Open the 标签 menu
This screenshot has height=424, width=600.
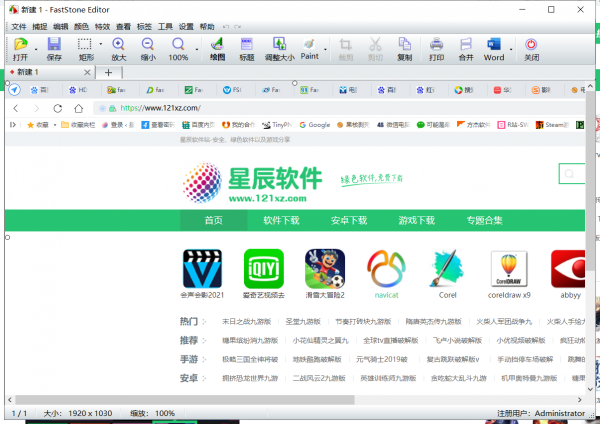pyautogui.click(x=144, y=27)
